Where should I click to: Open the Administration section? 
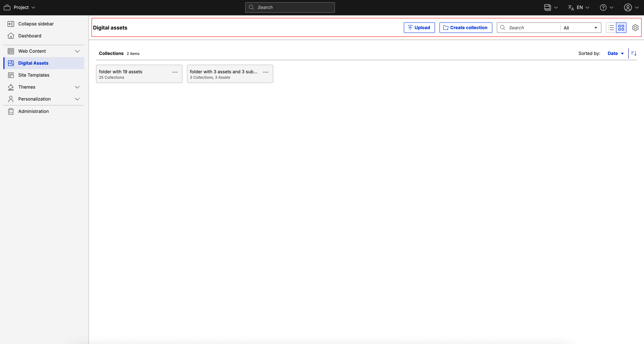pyautogui.click(x=33, y=111)
